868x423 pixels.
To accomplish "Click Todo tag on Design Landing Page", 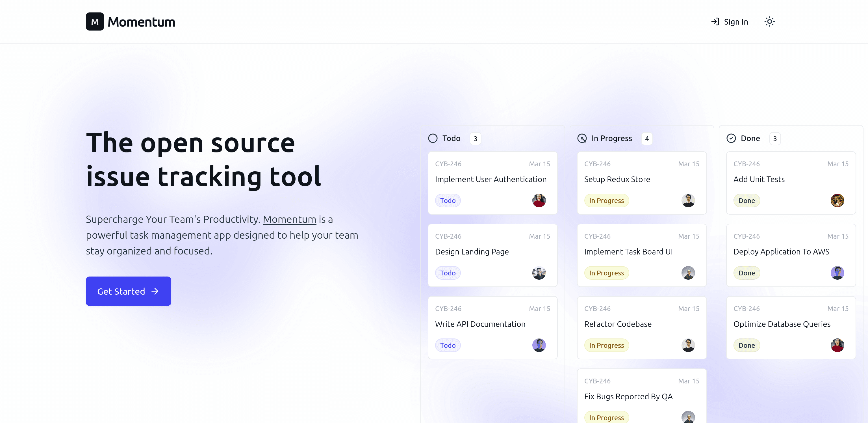I will coord(448,273).
